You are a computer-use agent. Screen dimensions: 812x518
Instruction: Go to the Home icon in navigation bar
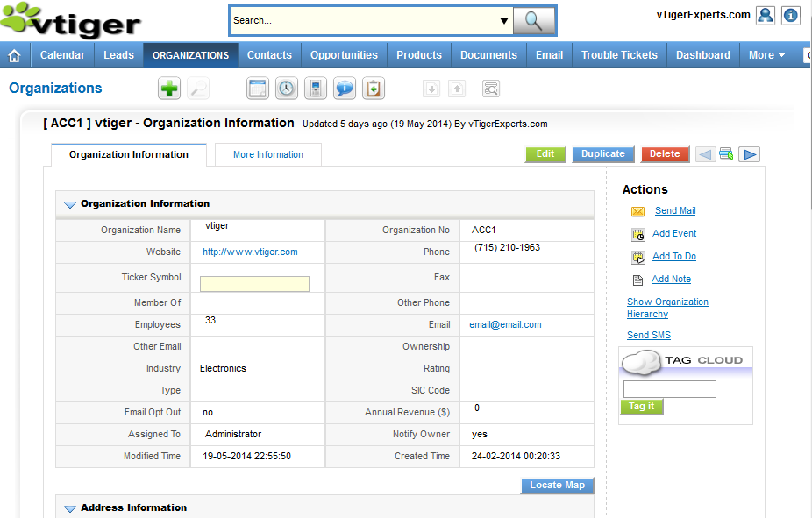pos(15,55)
